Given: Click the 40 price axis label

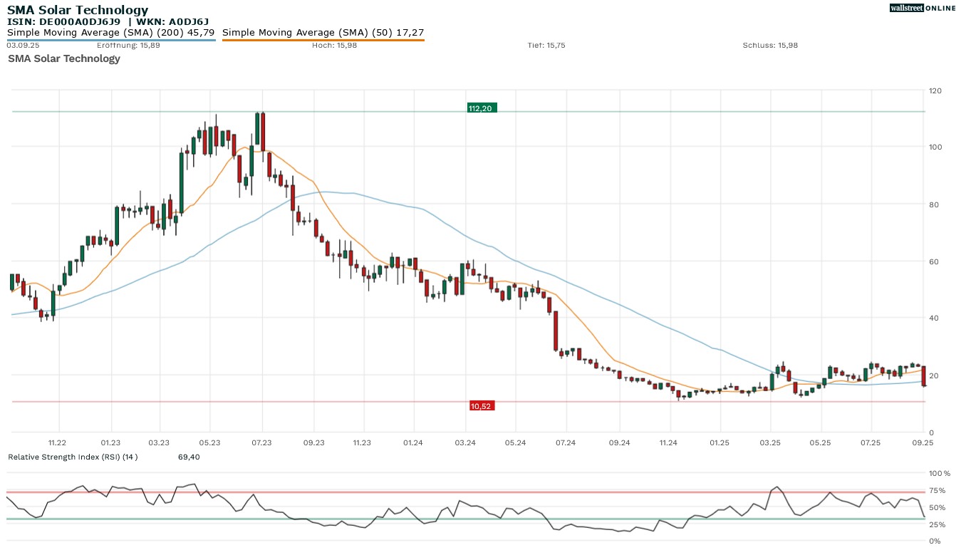Looking at the screenshot, I should click(x=933, y=318).
